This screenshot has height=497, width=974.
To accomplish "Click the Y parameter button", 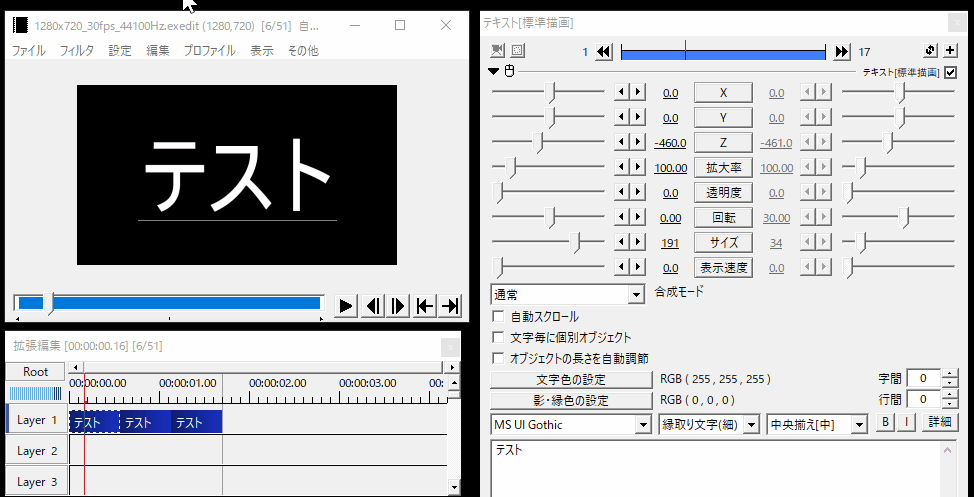I will (723, 118).
